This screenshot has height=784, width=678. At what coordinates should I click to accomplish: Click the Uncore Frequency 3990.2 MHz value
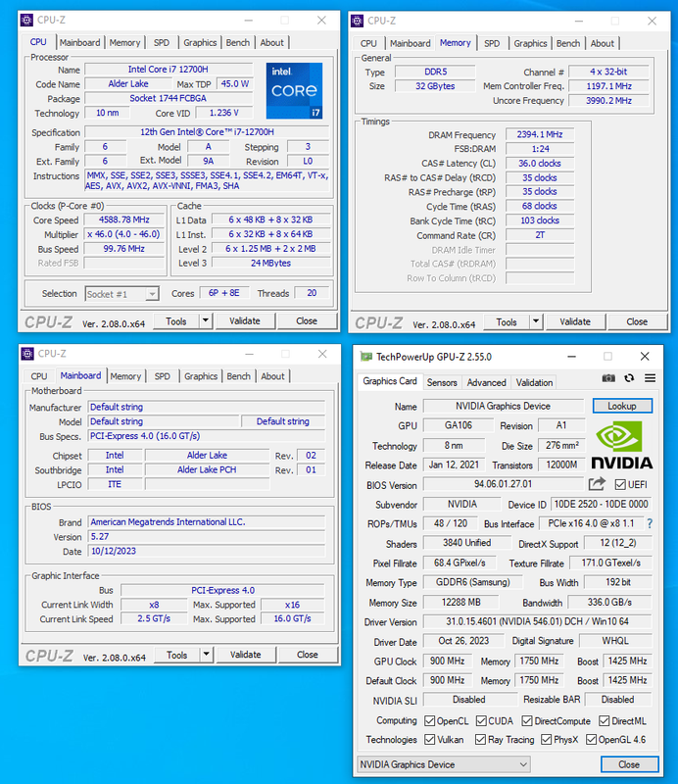609,101
